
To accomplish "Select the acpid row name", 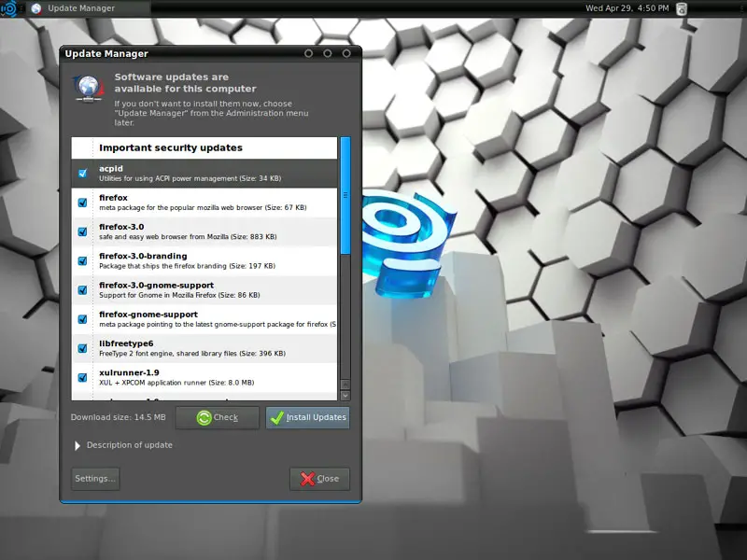I will click(x=111, y=169).
